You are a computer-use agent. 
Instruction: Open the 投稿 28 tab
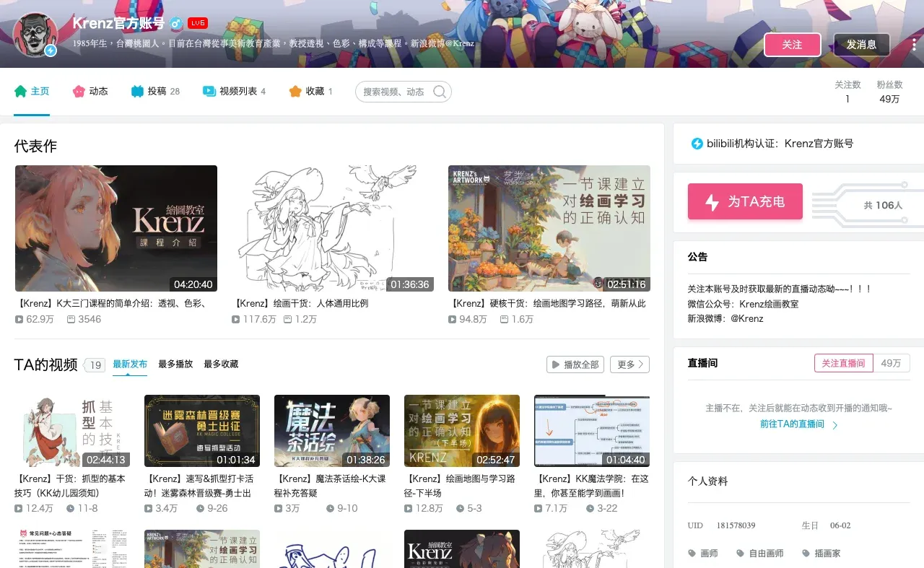pyautogui.click(x=155, y=92)
